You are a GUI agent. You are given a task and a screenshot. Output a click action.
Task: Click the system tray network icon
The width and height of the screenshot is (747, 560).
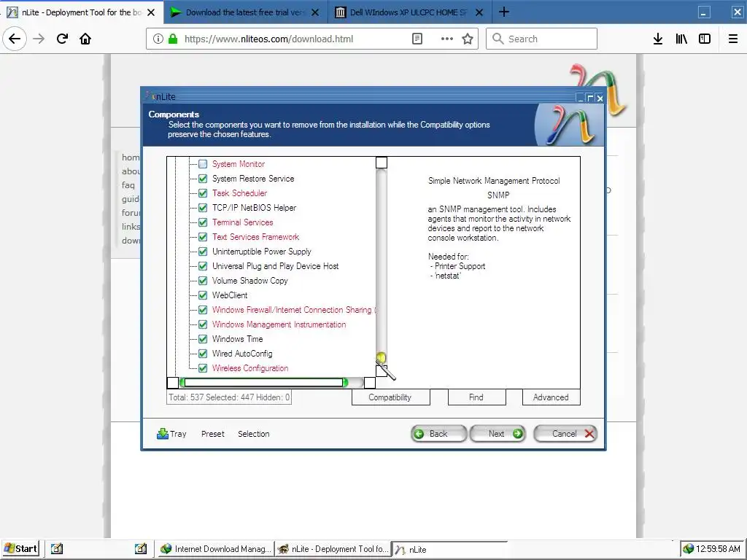point(688,548)
